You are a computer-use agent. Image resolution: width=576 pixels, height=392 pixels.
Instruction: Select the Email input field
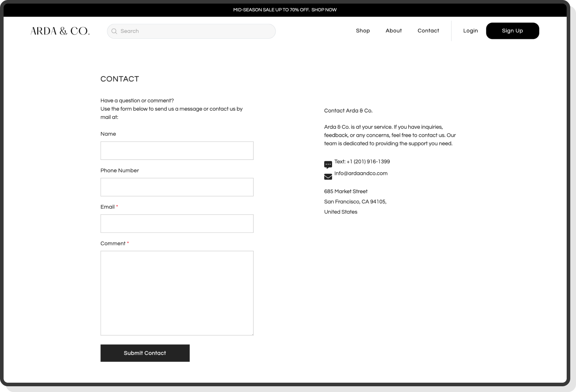177,223
